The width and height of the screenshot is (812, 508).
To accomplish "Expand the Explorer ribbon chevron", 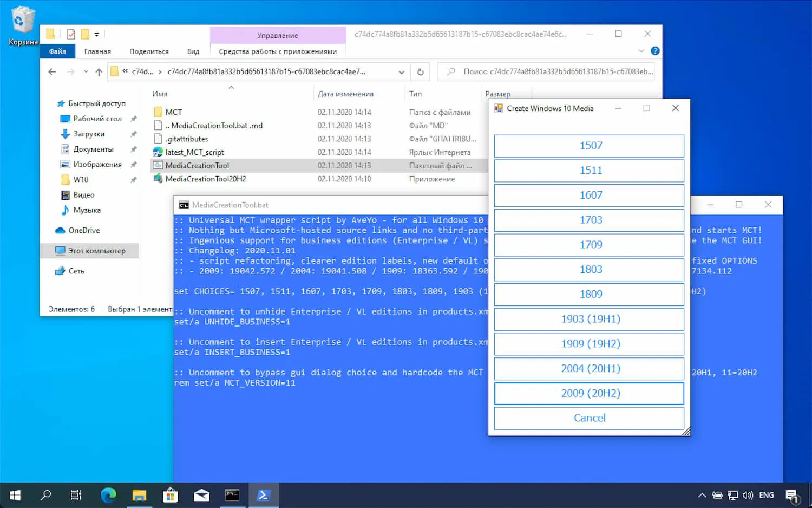I will tap(641, 51).
